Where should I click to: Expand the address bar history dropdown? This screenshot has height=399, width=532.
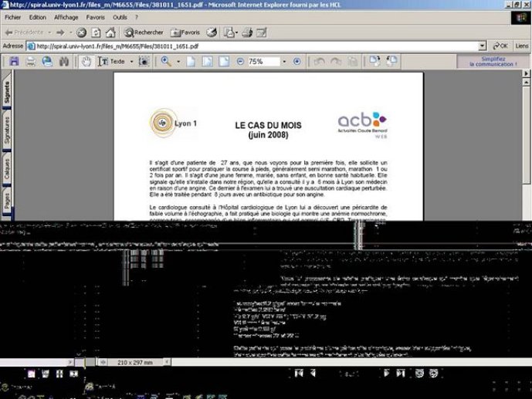tap(483, 46)
